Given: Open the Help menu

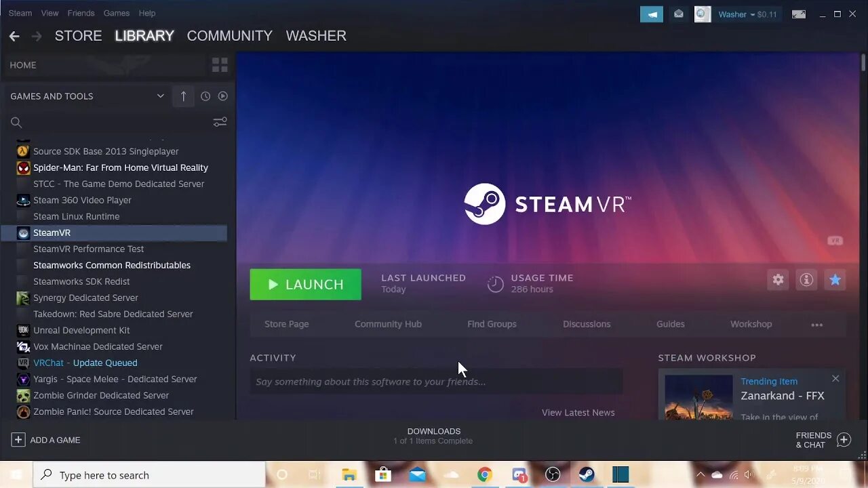Looking at the screenshot, I should point(147,13).
